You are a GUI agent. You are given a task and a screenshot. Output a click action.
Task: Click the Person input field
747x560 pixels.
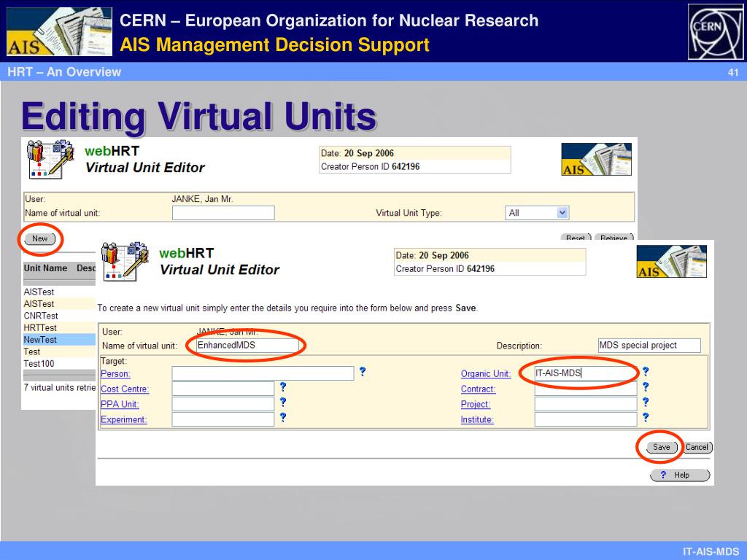click(263, 373)
